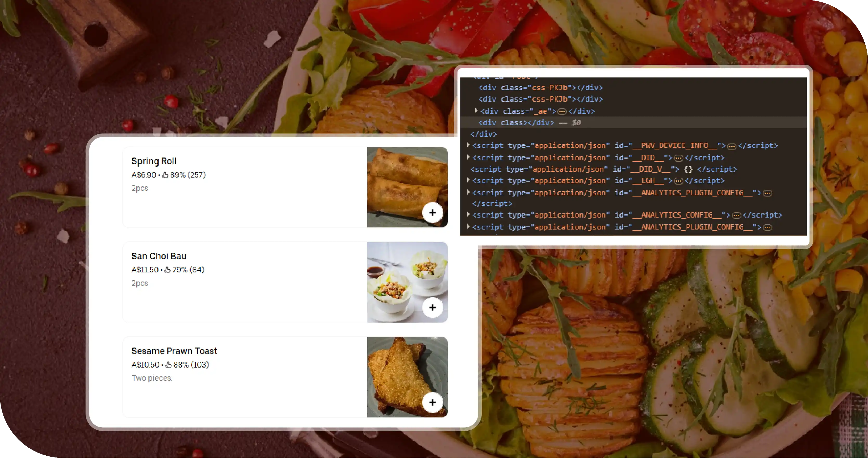
Task: Add Sesame Prawn Toast with the plus button
Action: pyautogui.click(x=432, y=402)
